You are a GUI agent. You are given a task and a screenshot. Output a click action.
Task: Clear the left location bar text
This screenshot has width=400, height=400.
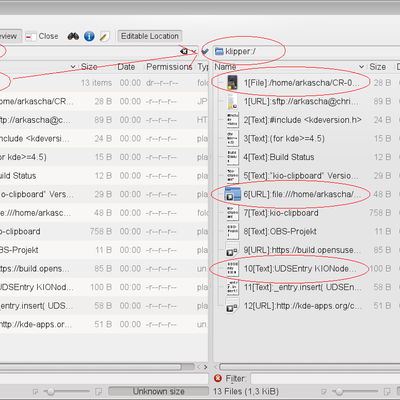pos(184,51)
